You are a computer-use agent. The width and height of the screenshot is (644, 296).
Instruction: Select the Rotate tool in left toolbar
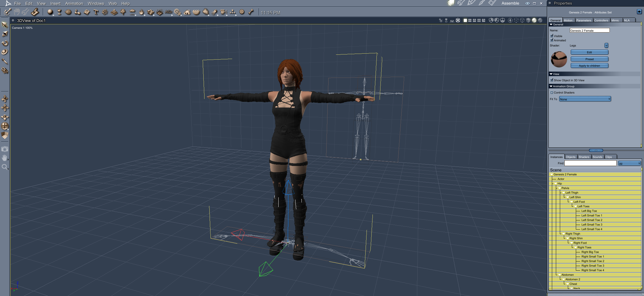[5, 43]
